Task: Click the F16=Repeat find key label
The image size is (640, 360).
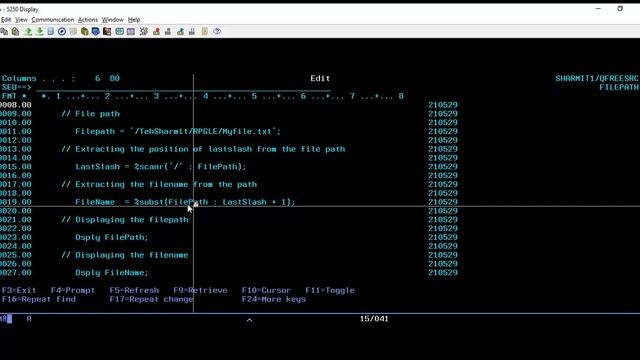Action: pos(39,299)
